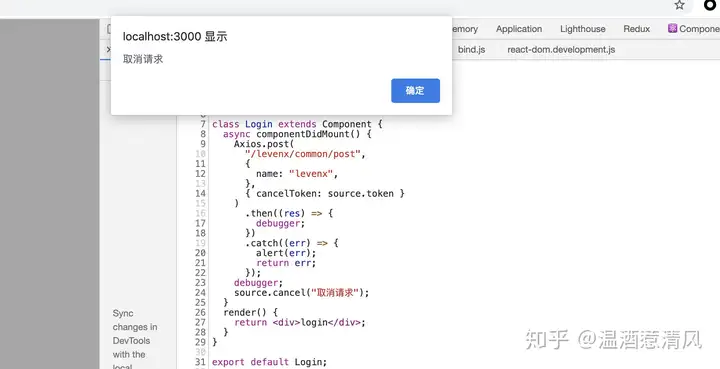The image size is (720, 369).
Task: Click the "class Login extends Component {" code line
Action: [x=297, y=124]
